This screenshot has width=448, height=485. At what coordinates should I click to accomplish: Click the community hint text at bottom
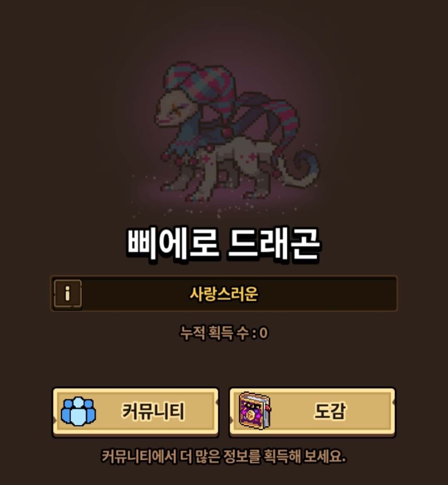click(x=224, y=456)
